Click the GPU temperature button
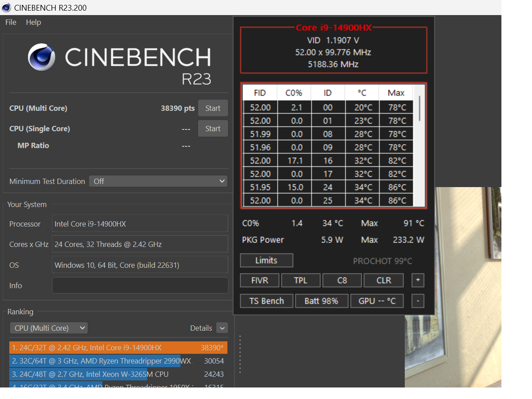Image resolution: width=532 pixels, height=399 pixels. tap(377, 301)
